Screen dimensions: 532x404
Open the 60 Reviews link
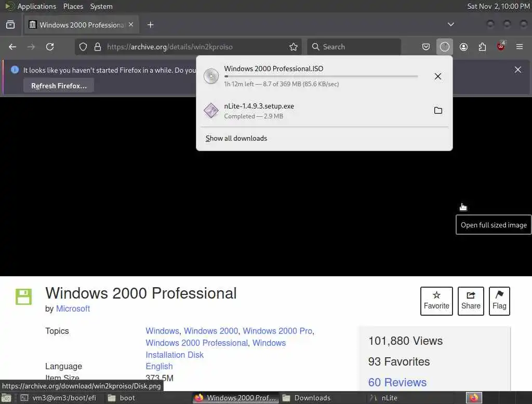(397, 382)
